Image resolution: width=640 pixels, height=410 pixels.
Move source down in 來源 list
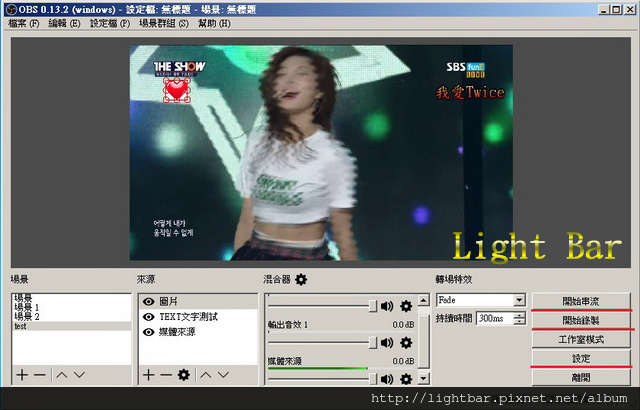223,375
